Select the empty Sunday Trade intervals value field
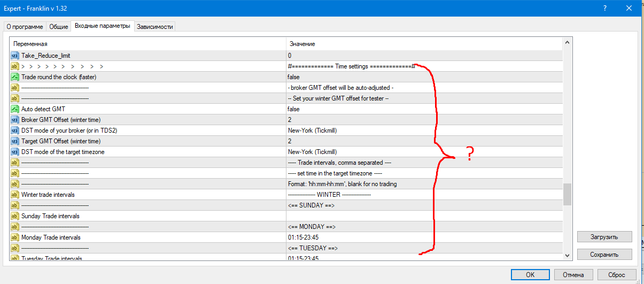 (424, 216)
